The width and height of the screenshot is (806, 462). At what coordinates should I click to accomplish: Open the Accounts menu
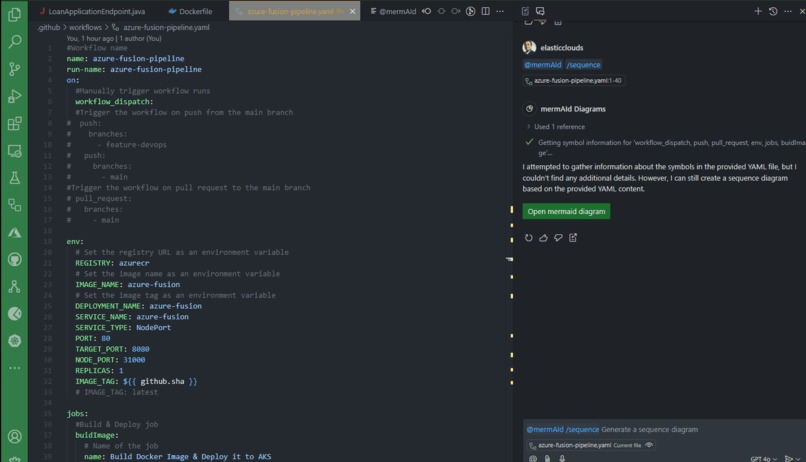point(14,436)
